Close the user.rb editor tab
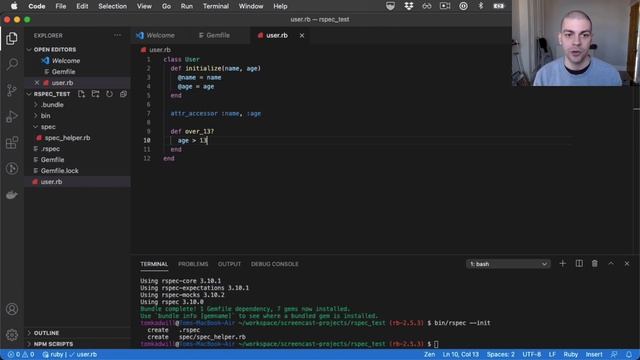The image size is (640, 360). pyautogui.click(x=302, y=36)
